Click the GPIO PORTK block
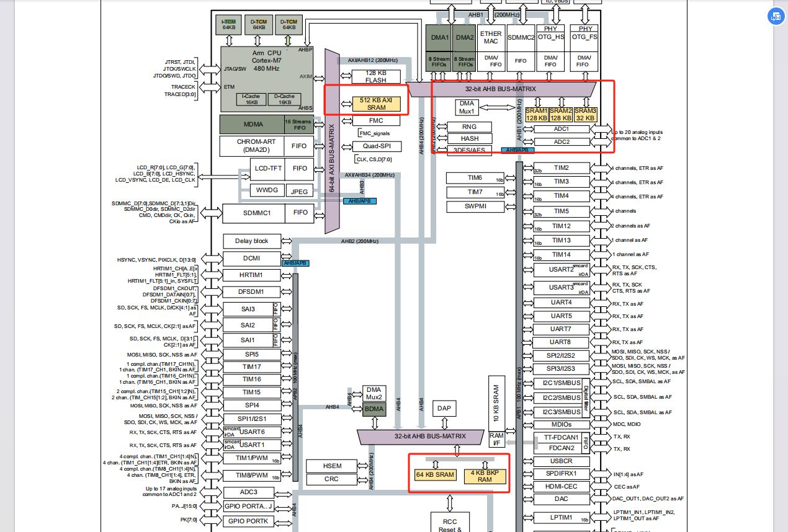The image size is (788, 532). tap(248, 521)
